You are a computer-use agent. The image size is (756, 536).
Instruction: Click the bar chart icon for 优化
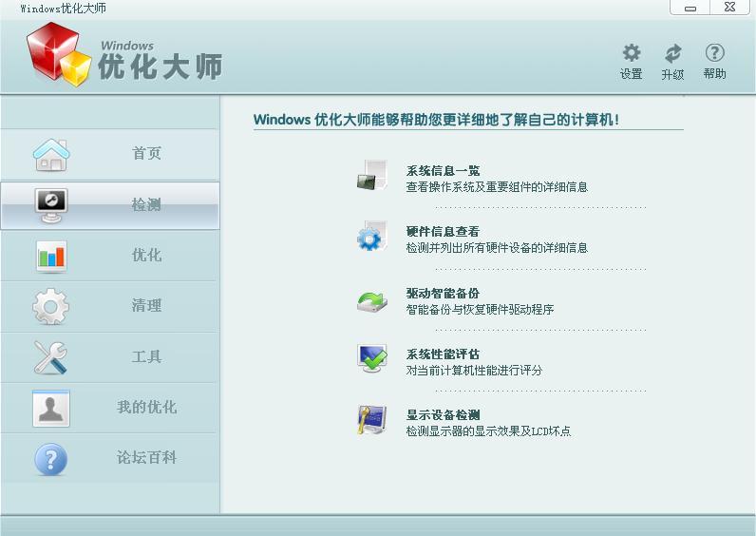tap(51, 257)
